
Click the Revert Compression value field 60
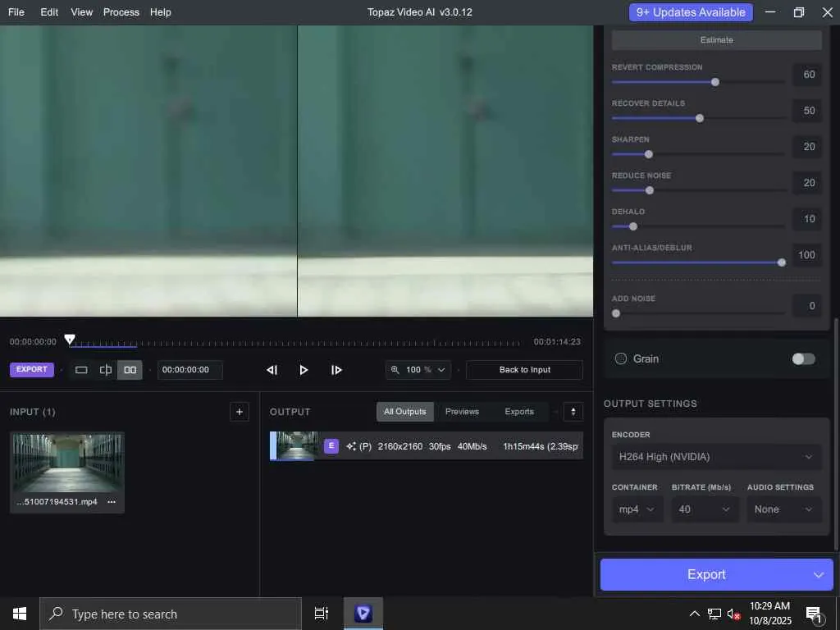(807, 75)
